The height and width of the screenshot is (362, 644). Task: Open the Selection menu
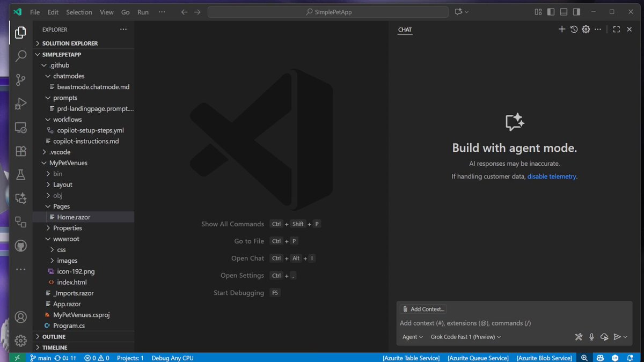[x=79, y=12]
